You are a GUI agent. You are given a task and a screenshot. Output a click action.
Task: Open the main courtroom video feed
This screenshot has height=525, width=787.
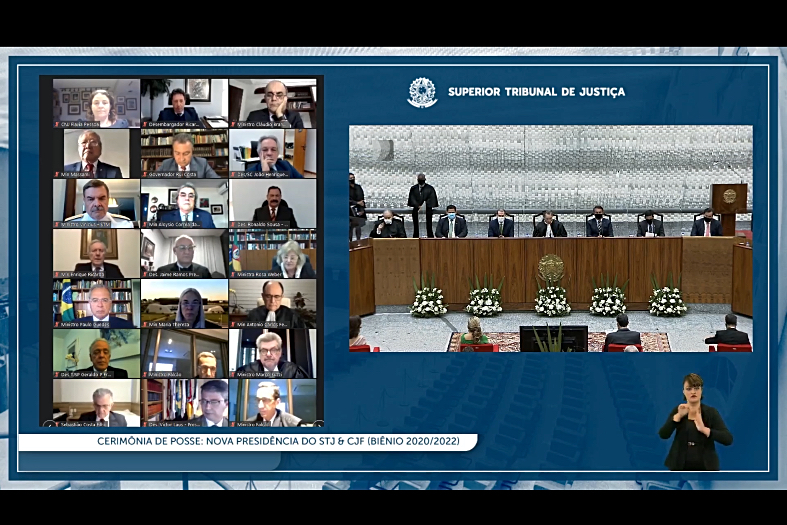551,238
